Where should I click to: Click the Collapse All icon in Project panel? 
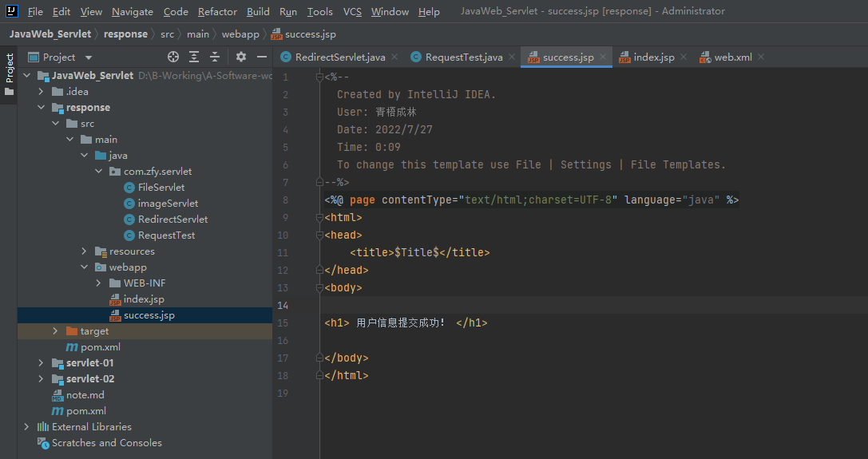[214, 57]
